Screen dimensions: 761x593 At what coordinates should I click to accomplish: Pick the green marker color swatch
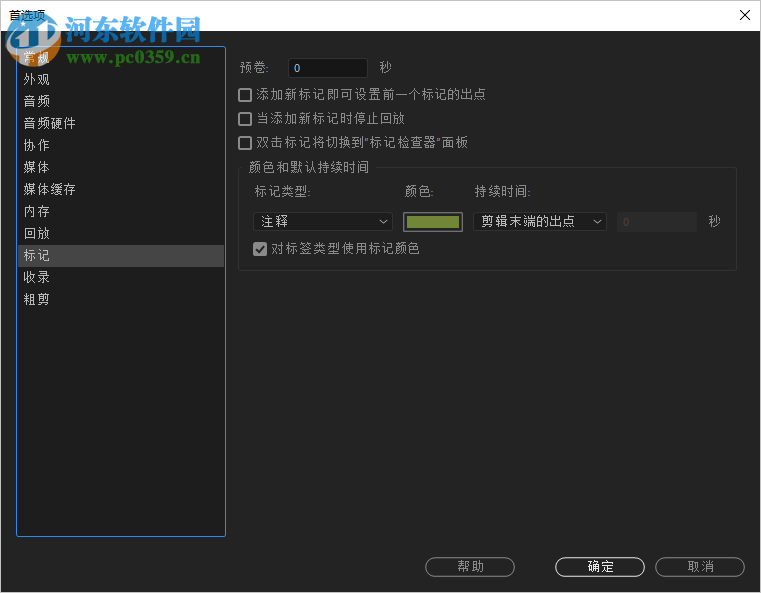tap(432, 222)
